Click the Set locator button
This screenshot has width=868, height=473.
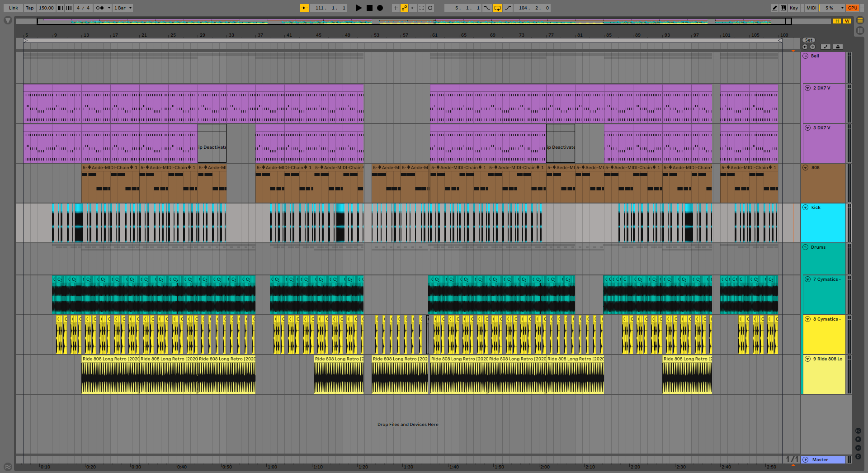click(x=809, y=40)
